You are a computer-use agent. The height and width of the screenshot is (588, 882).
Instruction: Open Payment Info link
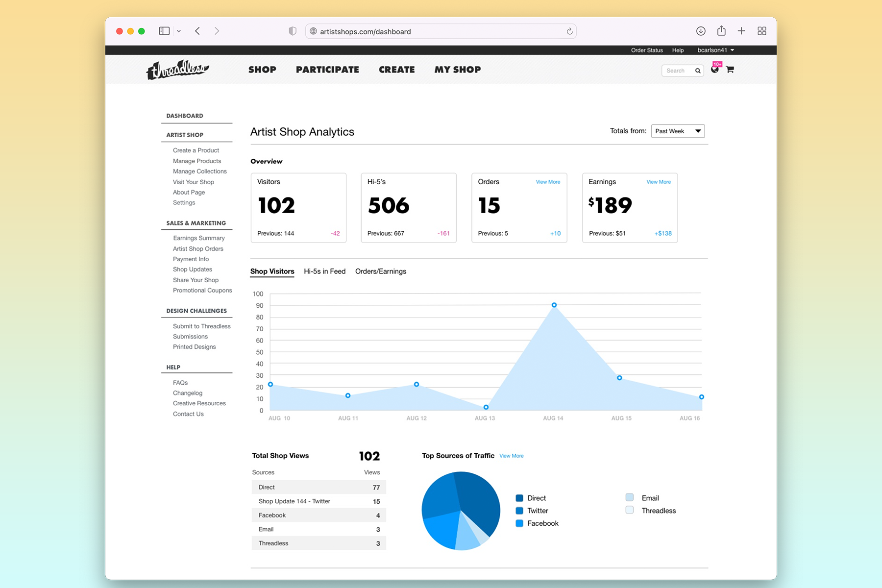click(191, 259)
